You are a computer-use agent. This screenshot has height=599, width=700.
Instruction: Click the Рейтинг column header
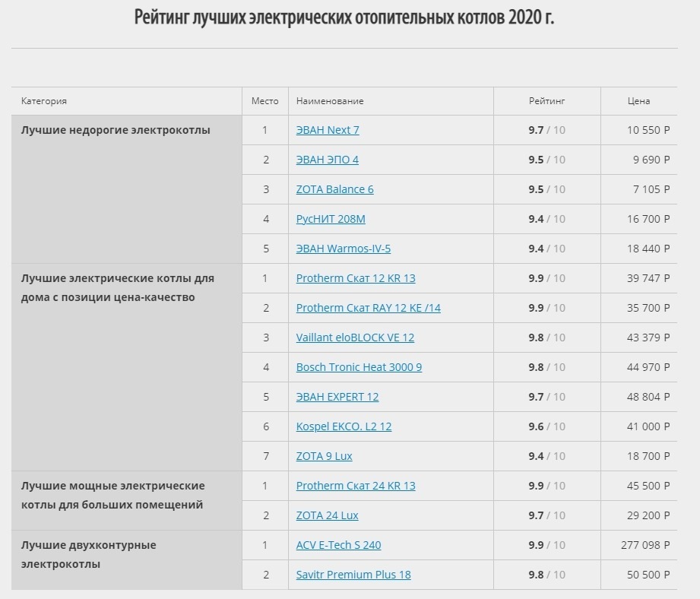(547, 101)
